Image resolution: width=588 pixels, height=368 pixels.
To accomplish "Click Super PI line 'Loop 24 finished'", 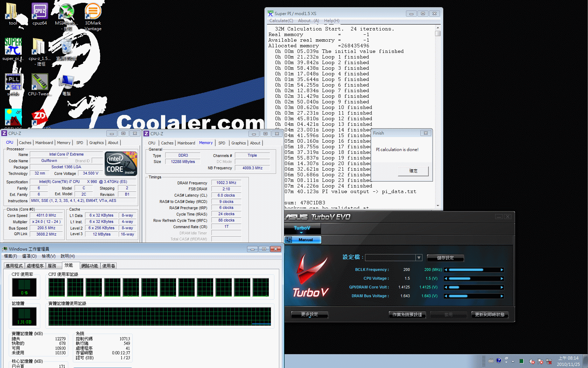I will pyautogui.click(x=328, y=186).
